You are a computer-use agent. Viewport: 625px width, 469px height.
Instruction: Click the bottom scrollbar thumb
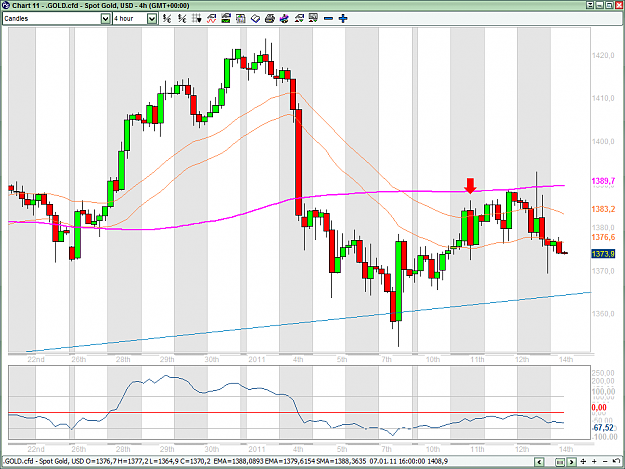click(560, 461)
